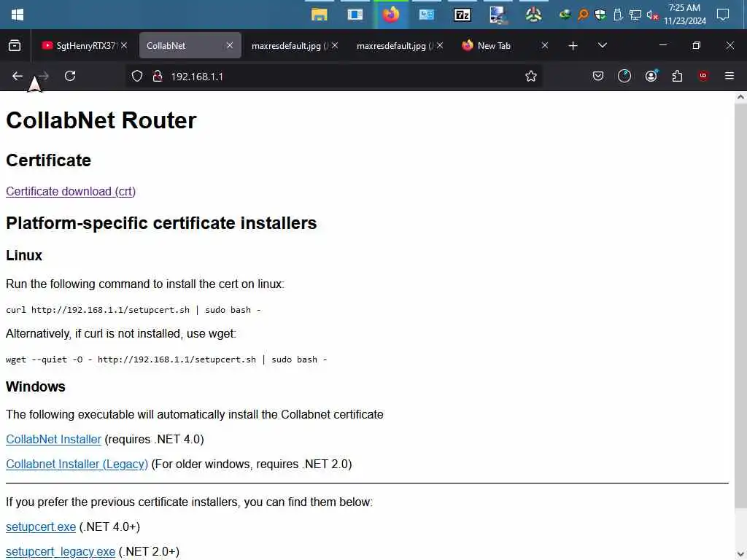This screenshot has height=560, width=747.
Task: Click the muted volume tray icon
Action: click(652, 15)
